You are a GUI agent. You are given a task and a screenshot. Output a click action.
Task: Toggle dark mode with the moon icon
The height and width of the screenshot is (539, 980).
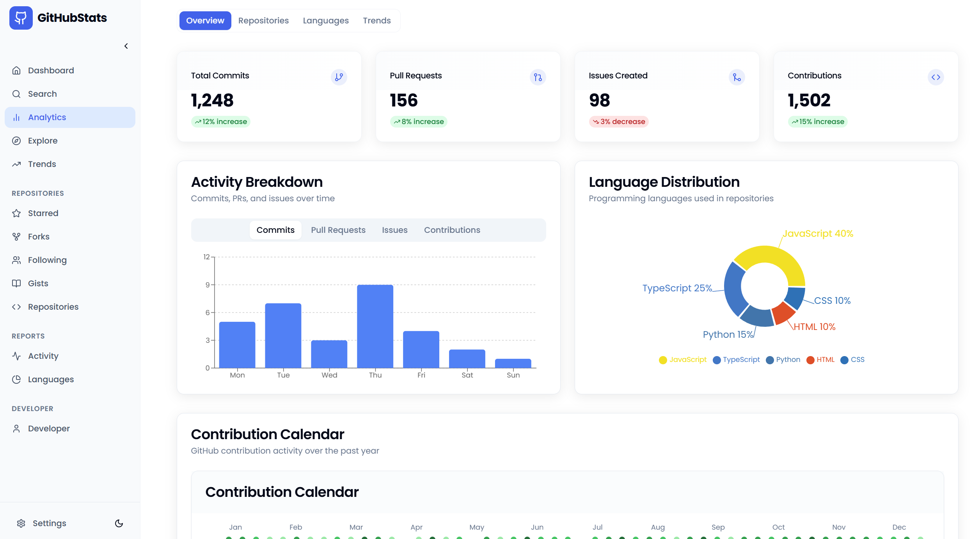click(119, 523)
